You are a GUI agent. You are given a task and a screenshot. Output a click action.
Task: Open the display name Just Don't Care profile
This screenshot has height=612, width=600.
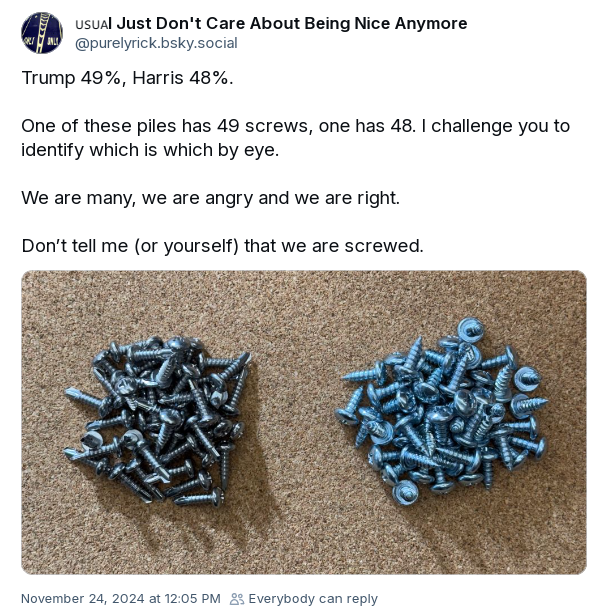click(271, 23)
